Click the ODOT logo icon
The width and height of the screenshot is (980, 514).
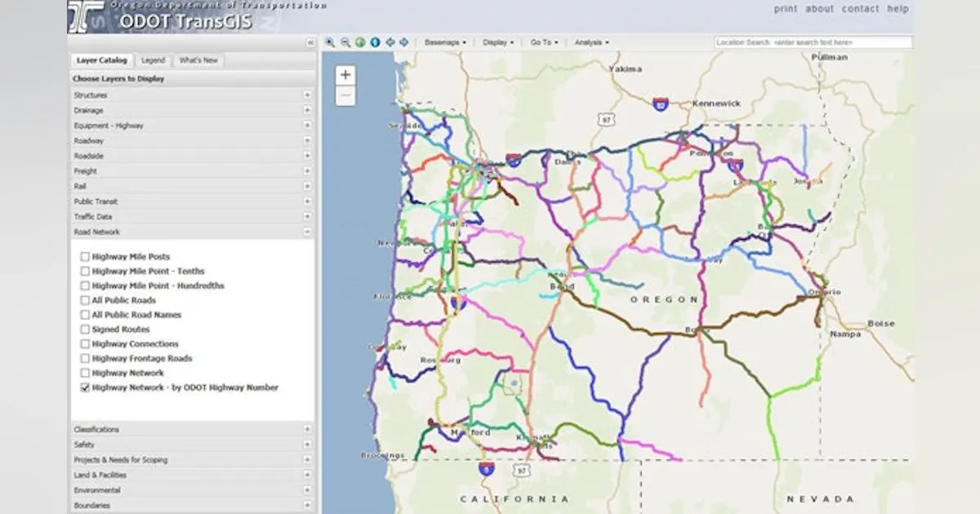pyautogui.click(x=87, y=16)
